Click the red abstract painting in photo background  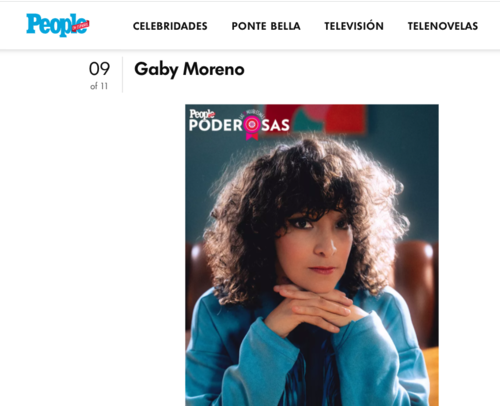point(345,118)
